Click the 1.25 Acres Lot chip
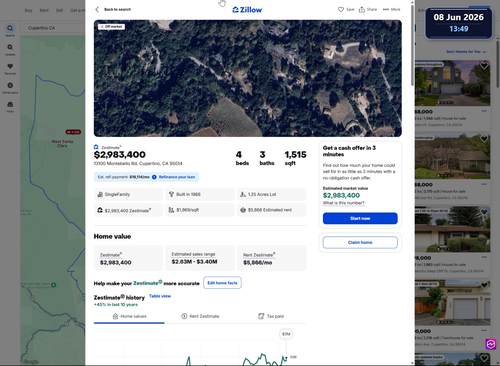Viewport: 500px width, 366px height. 272,194
